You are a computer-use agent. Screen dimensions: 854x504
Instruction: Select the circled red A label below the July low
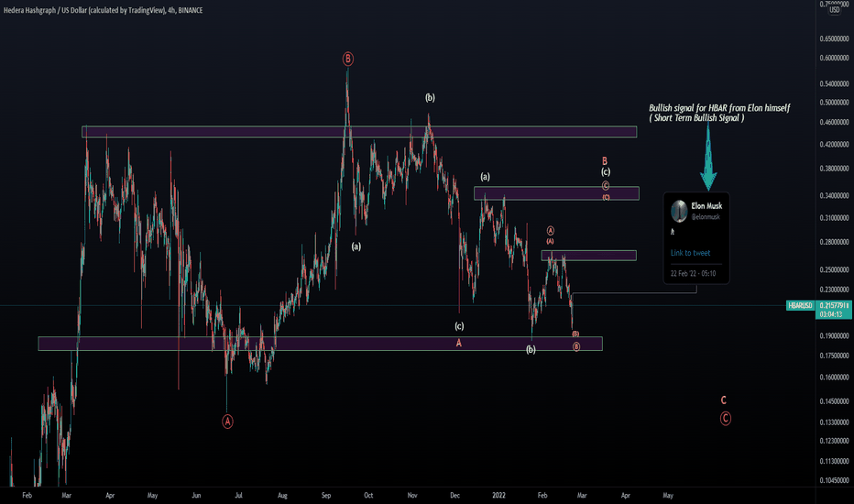tap(227, 422)
